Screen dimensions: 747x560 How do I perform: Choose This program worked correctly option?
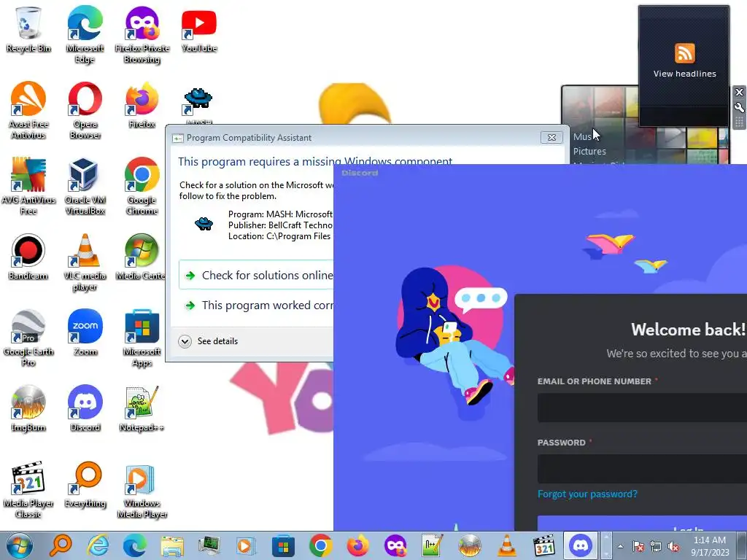(258, 306)
